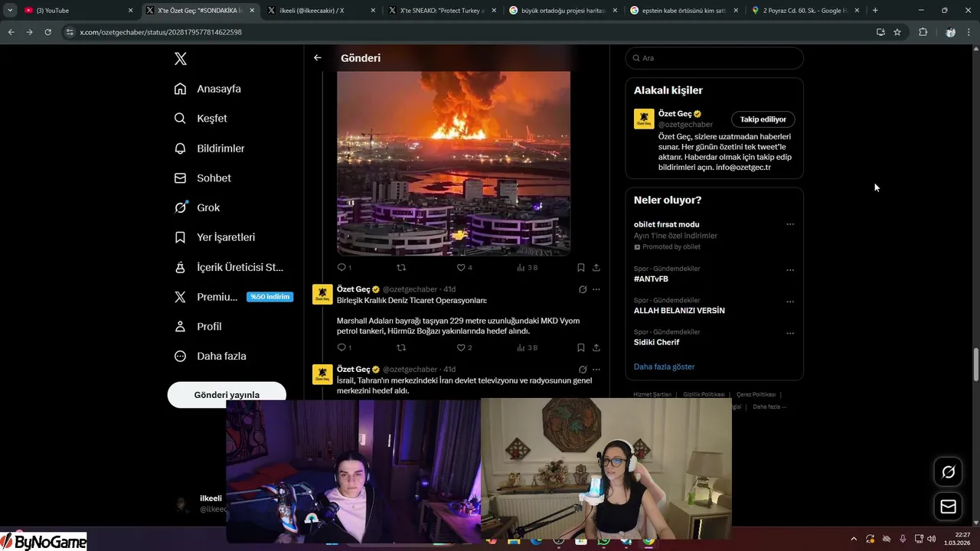Click Takip ediliyor button
The width and height of the screenshot is (980, 551).
click(x=763, y=119)
